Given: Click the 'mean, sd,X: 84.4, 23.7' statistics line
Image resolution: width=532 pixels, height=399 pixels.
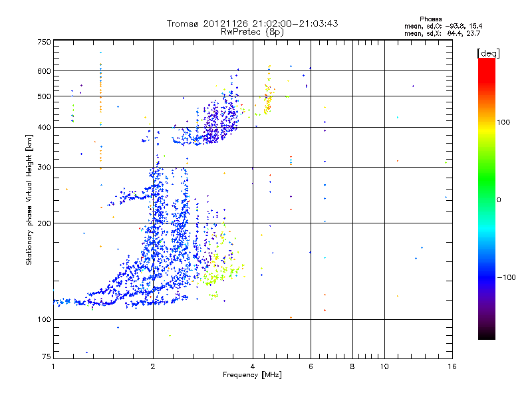Looking at the screenshot, I should click(x=442, y=34).
